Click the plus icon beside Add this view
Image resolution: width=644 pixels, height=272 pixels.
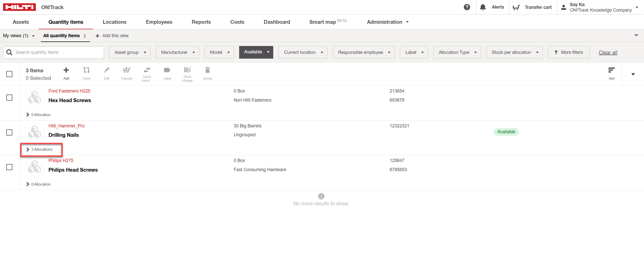[x=97, y=36]
